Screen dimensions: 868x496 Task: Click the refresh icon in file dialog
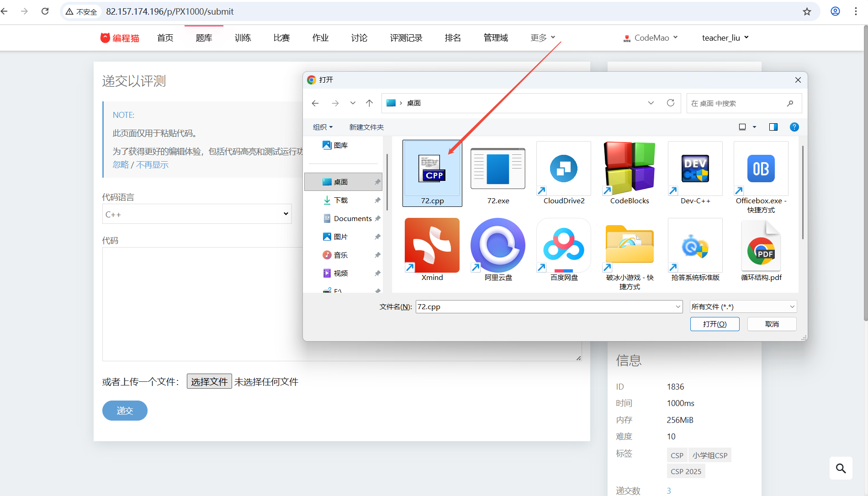(670, 103)
